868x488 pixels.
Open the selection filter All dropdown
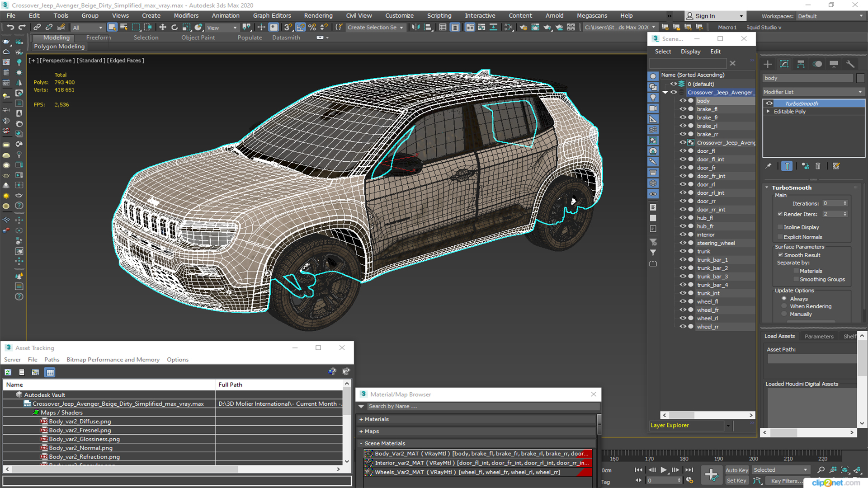tap(88, 27)
